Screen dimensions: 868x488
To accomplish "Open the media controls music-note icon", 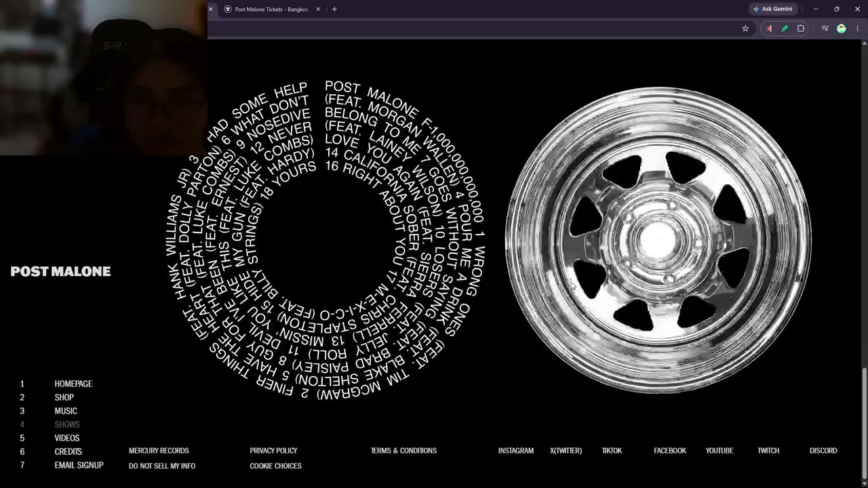I will point(825,28).
